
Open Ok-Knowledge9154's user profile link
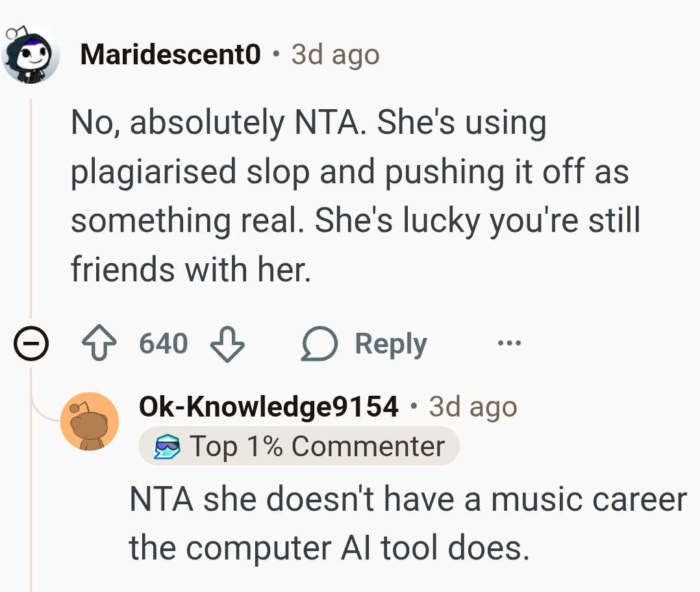(x=268, y=407)
